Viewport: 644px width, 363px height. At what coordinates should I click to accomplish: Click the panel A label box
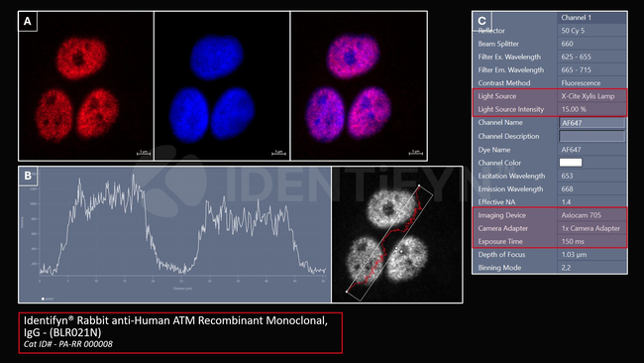28,21
